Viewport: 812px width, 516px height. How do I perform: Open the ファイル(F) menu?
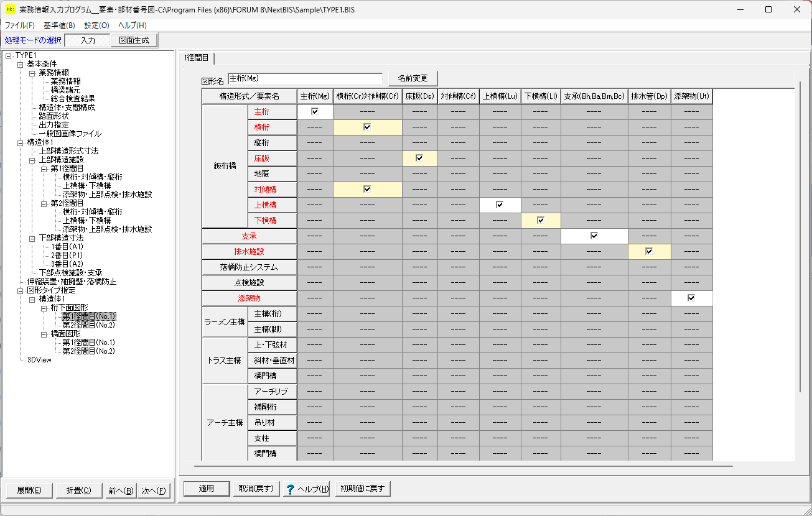(x=20, y=25)
